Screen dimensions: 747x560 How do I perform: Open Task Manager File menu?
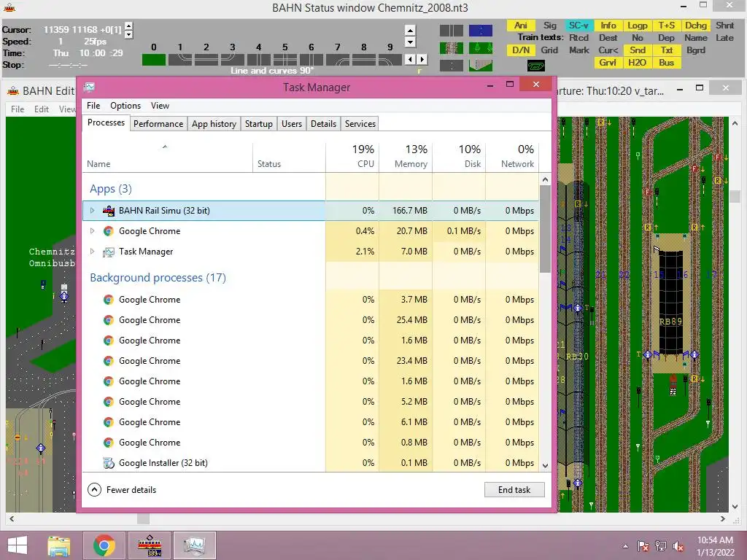click(93, 106)
